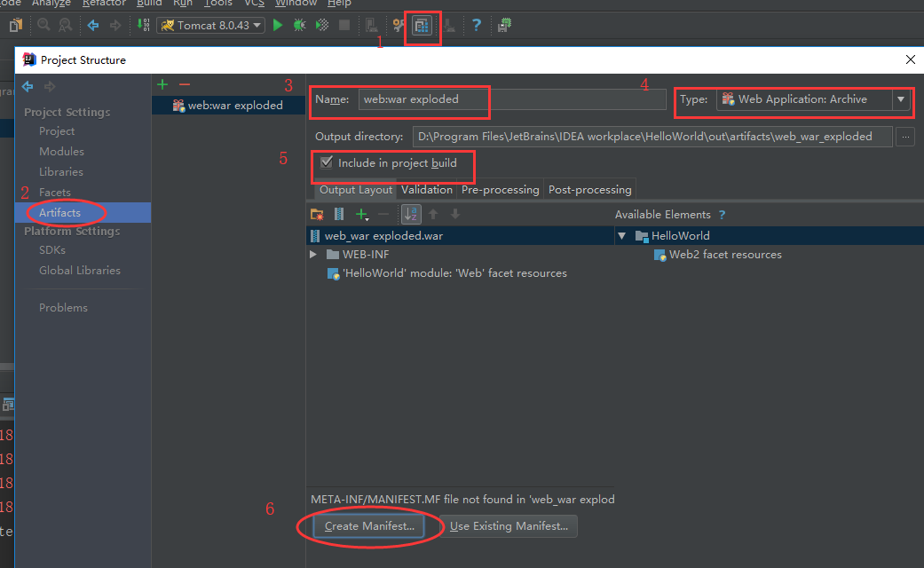Click the green chip save icon in toolbar
Image resolution: width=924 pixels, height=568 pixels.
pyautogui.click(x=504, y=25)
